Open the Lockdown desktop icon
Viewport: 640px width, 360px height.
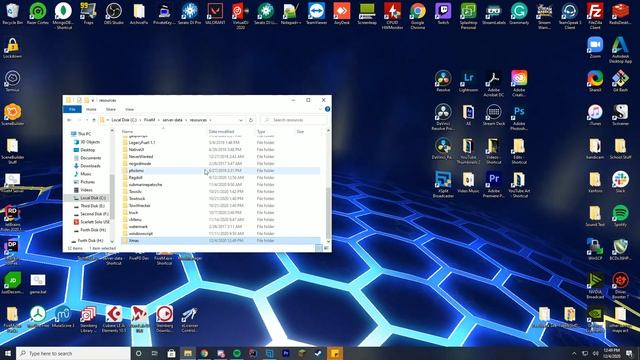point(12,48)
